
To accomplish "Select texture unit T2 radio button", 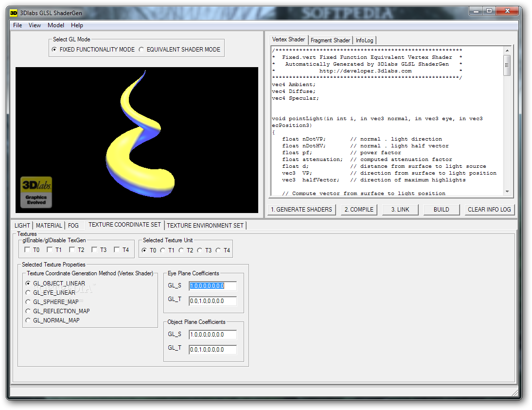I will click(x=181, y=250).
